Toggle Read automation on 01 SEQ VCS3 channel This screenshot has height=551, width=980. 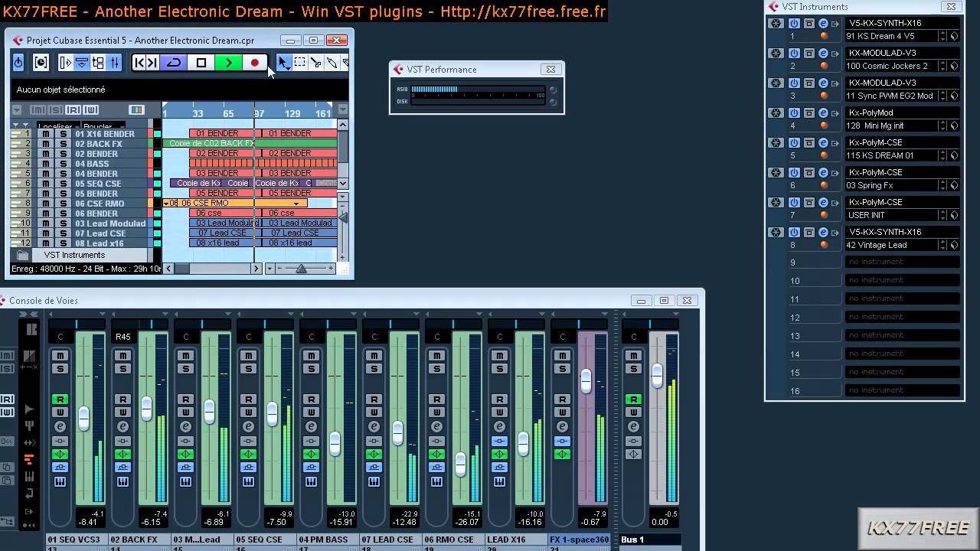[x=60, y=399]
